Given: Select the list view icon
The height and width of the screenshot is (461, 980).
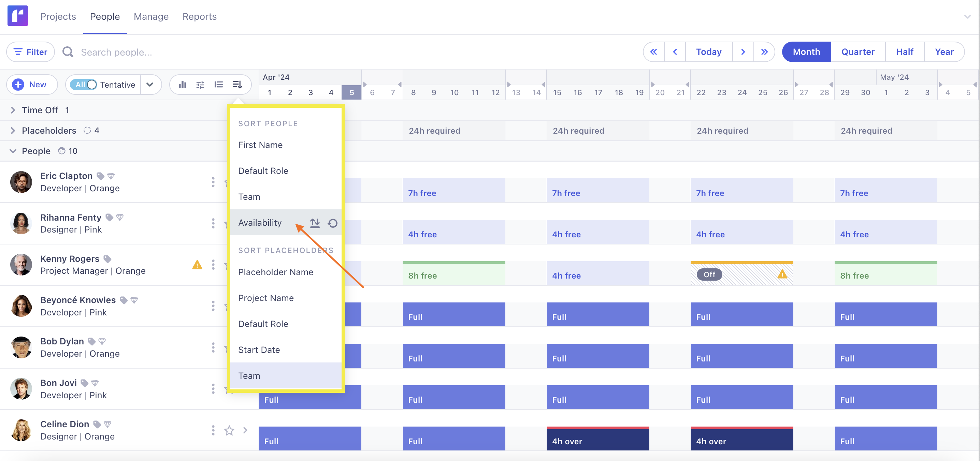Looking at the screenshot, I should (219, 84).
